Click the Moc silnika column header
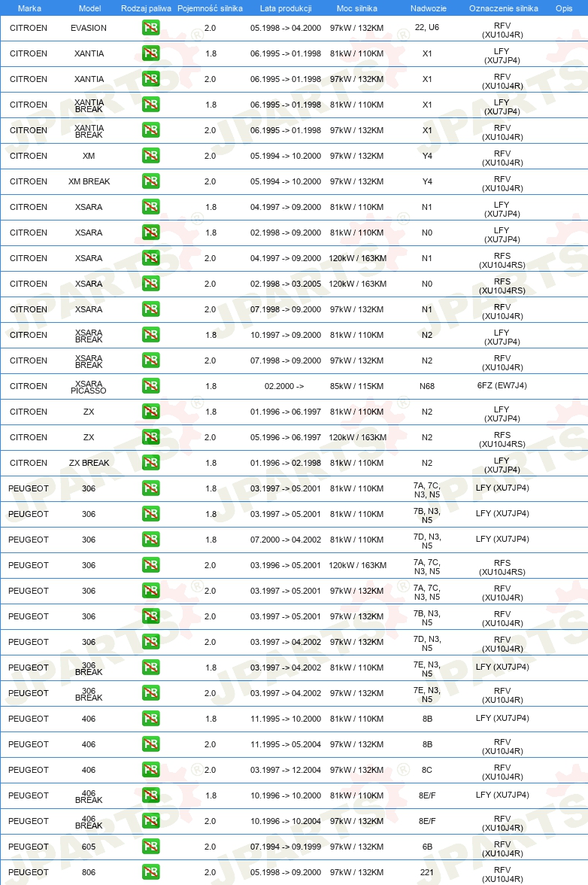 click(357, 8)
